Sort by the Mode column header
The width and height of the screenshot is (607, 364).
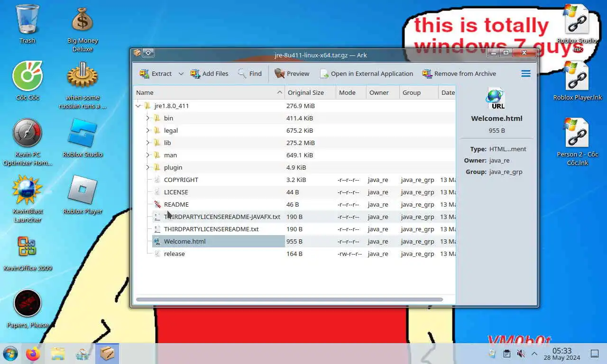coord(351,92)
